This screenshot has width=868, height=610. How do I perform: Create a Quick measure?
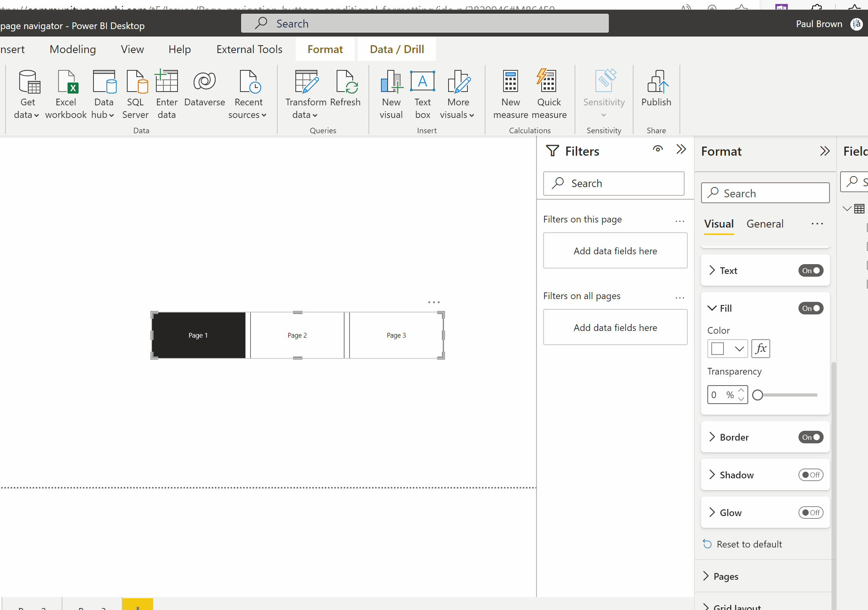pyautogui.click(x=549, y=94)
